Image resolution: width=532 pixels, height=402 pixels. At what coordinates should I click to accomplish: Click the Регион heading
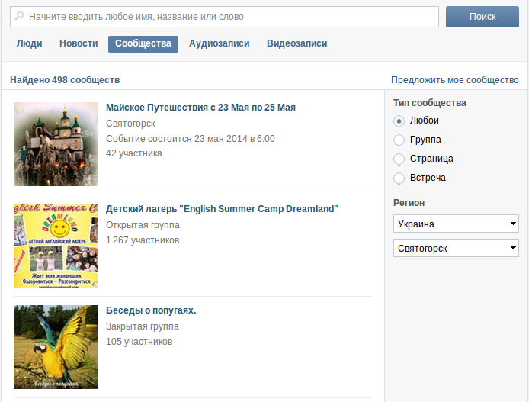(409, 203)
